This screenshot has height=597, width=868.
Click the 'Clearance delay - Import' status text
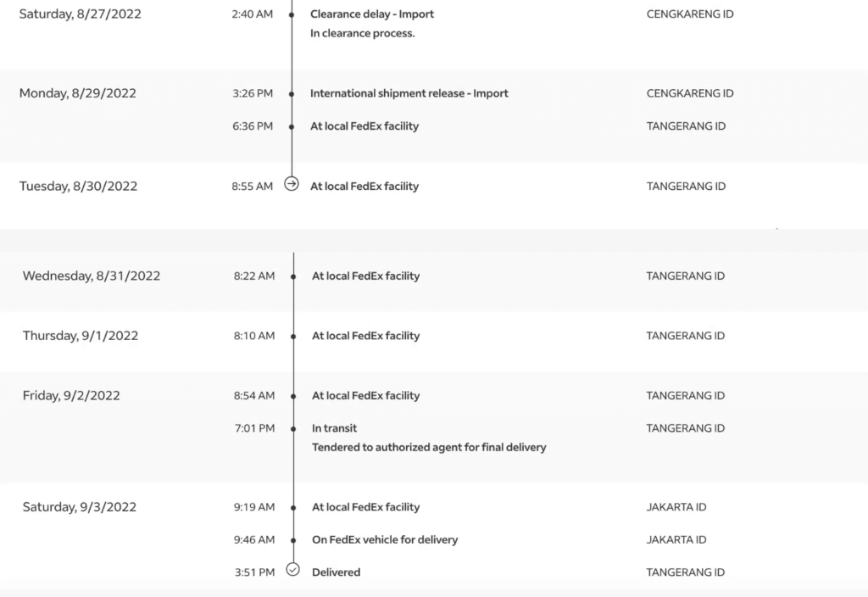coord(372,14)
